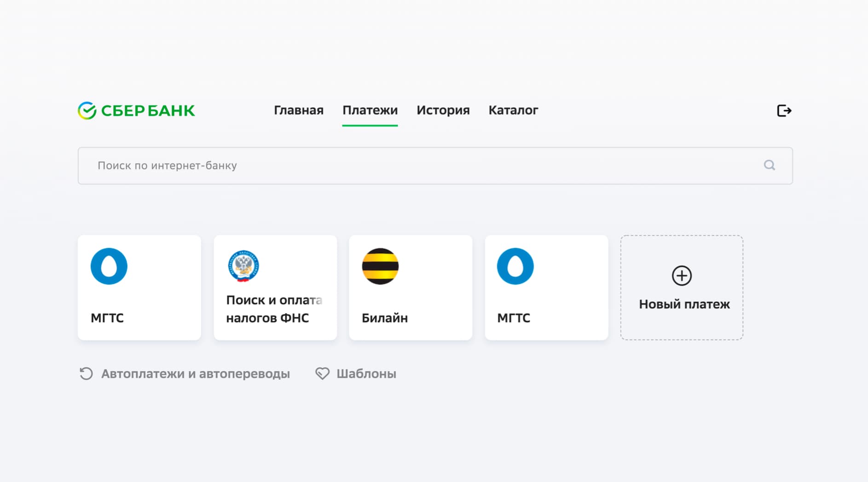The width and height of the screenshot is (868, 482).
Task: Click the ФНС tax service emblem icon
Action: [x=243, y=266]
